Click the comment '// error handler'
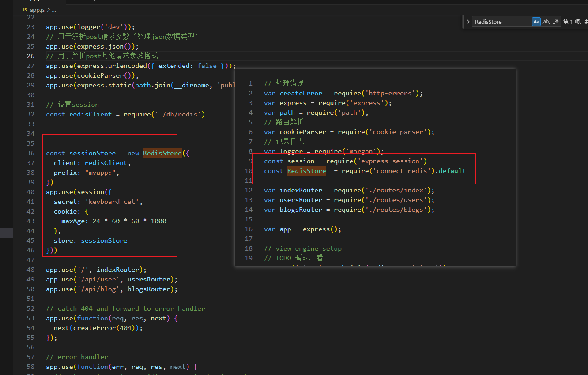Viewport: 588px width, 375px height. tap(77, 357)
